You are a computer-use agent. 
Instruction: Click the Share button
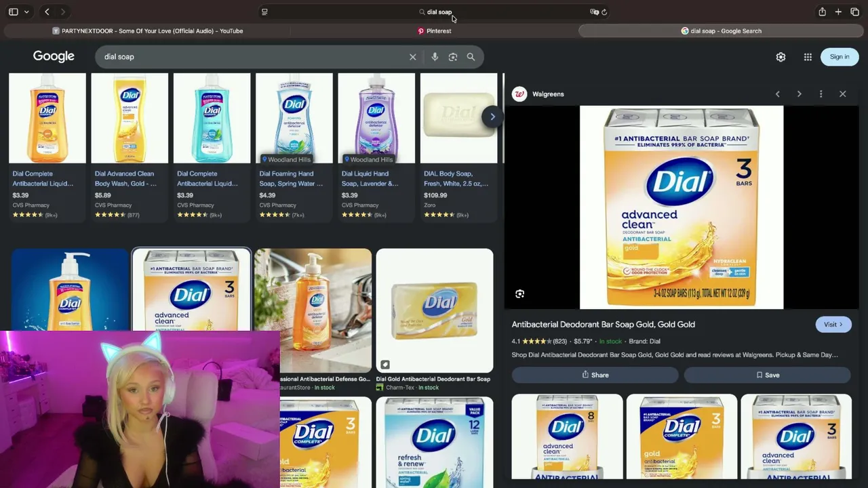click(595, 375)
